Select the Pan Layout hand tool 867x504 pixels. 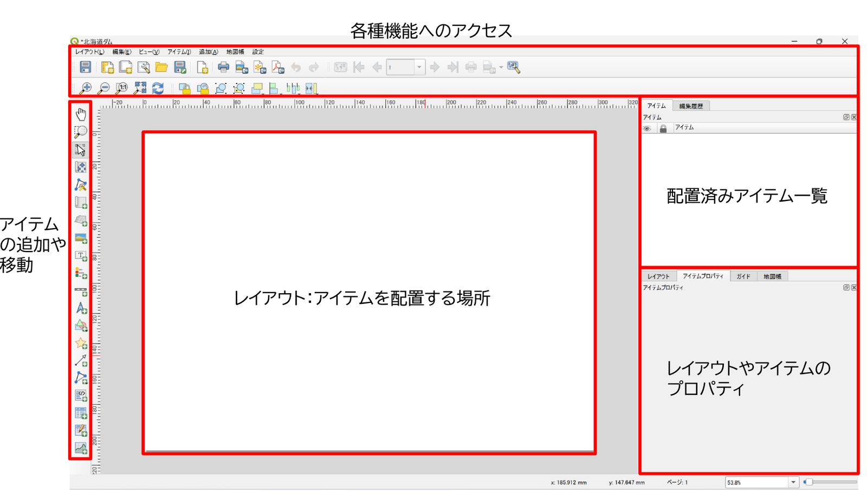[x=81, y=114]
